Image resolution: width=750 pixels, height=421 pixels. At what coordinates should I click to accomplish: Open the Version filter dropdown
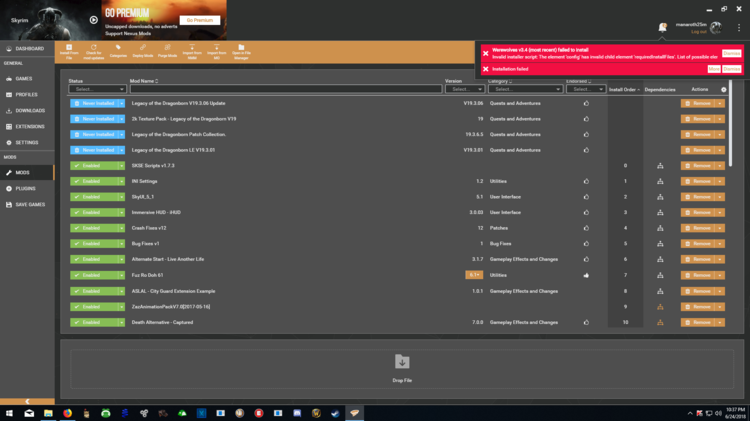tap(464, 89)
